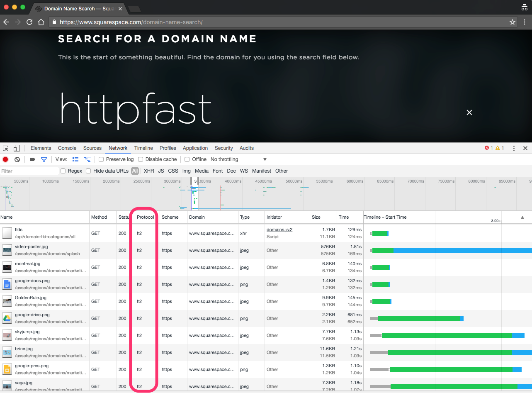
Task: Check the Disable cache checkbox
Action: point(141,159)
